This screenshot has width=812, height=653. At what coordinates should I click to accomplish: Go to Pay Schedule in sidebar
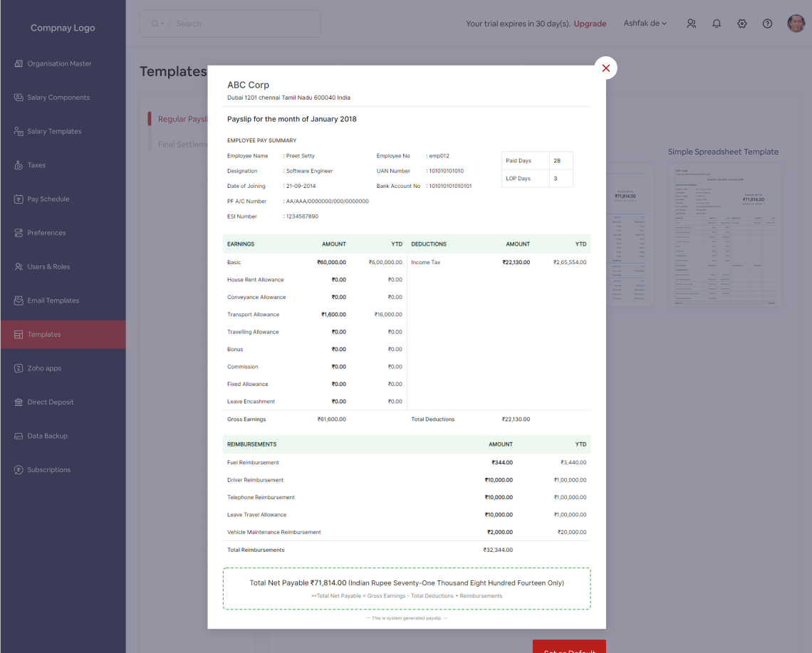pyautogui.click(x=48, y=199)
